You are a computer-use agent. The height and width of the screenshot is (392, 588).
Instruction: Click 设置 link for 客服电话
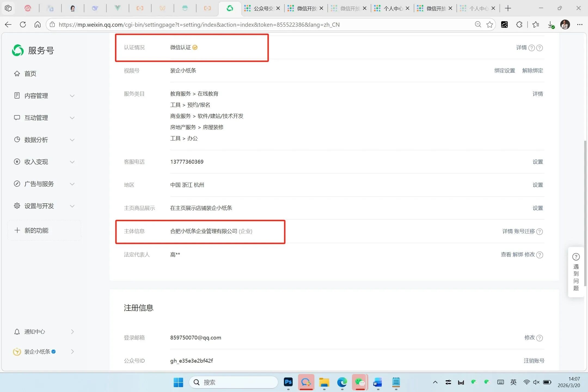pos(537,162)
